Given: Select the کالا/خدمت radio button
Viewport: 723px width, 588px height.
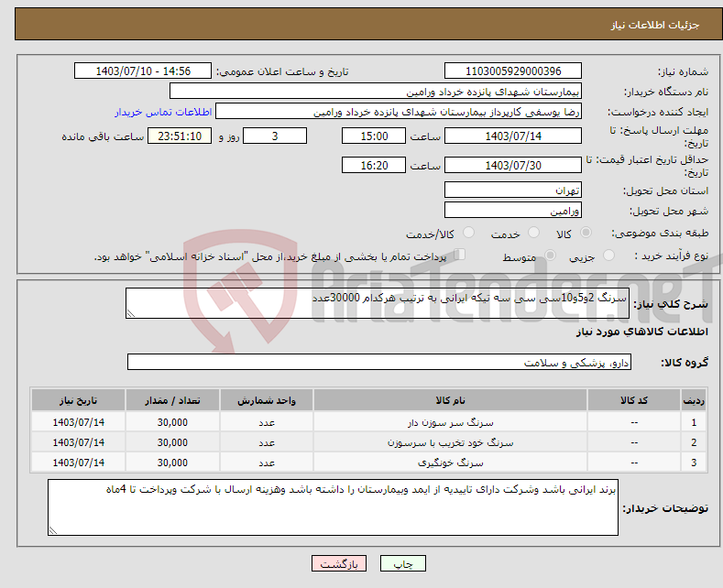Looking at the screenshot, I should point(468,233).
